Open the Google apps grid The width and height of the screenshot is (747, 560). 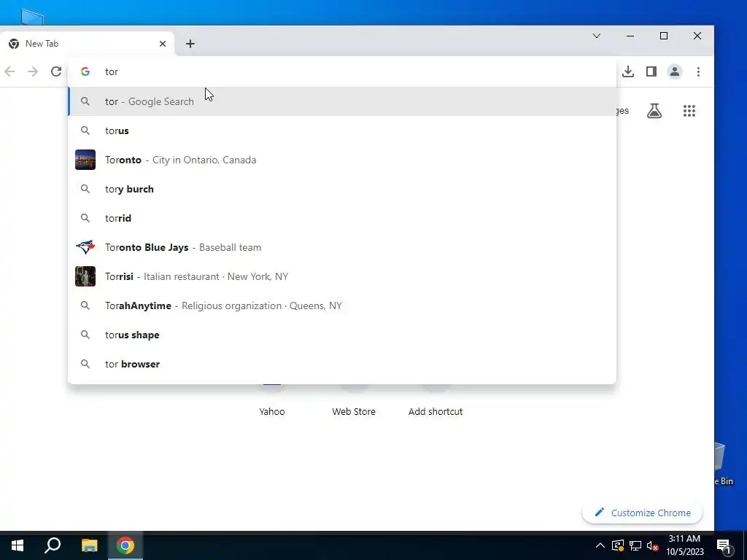[689, 111]
